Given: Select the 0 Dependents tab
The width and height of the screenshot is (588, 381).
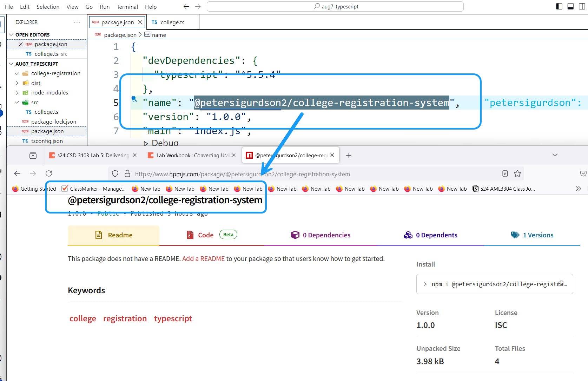Looking at the screenshot, I should coord(431,235).
